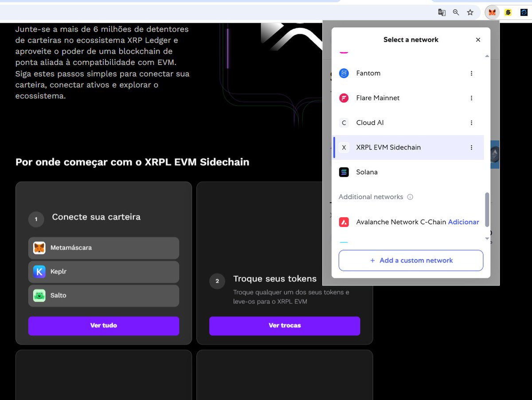Select the Fantom network

tap(408, 73)
